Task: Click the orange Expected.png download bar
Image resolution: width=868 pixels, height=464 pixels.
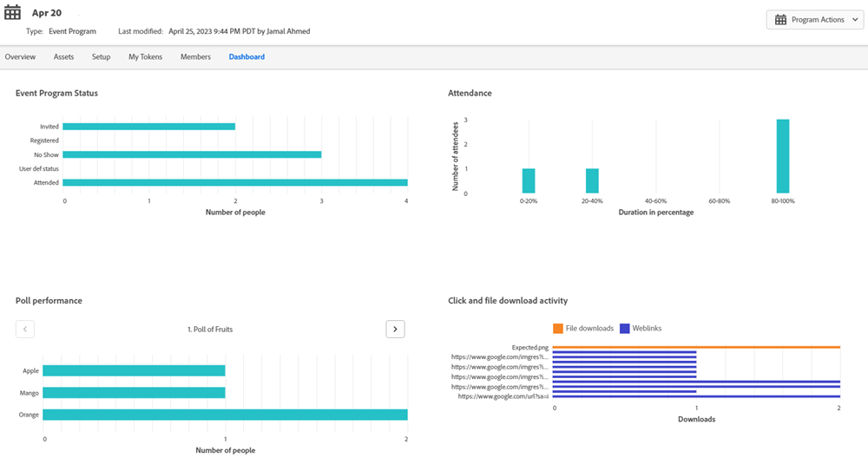Action: (x=696, y=347)
